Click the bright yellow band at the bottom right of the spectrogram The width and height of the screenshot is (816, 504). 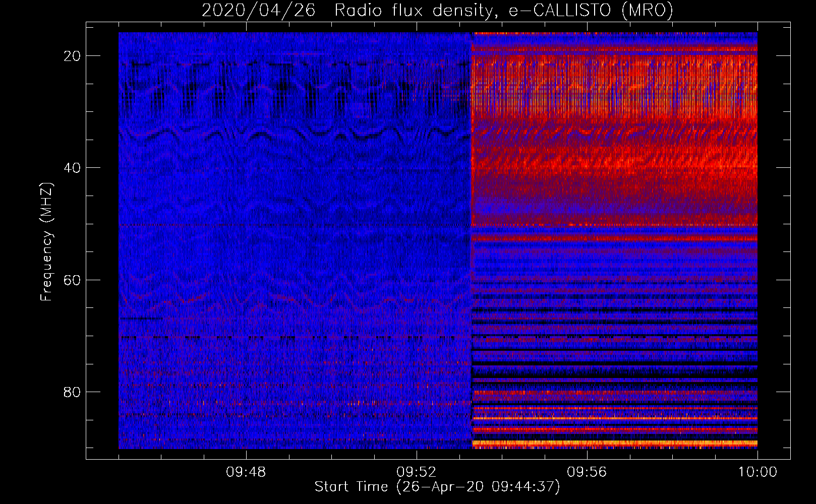pos(614,443)
